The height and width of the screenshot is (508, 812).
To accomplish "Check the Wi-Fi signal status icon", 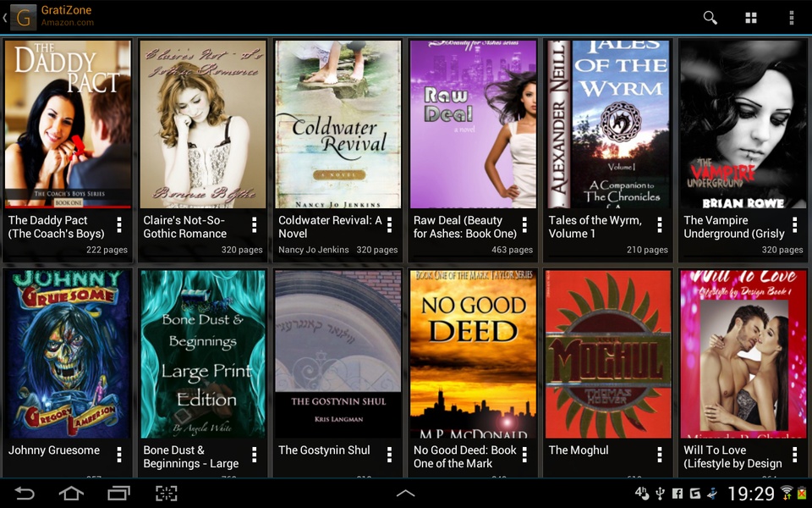I will coord(787,493).
